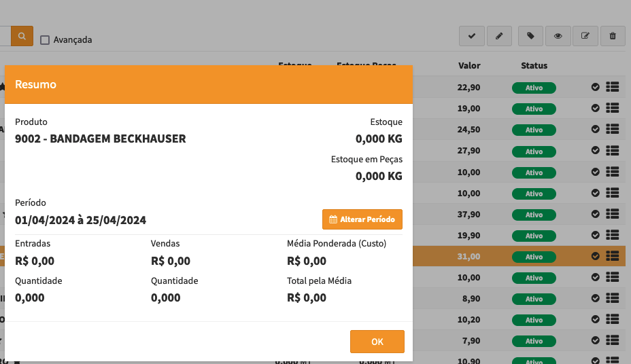This screenshot has width=631, height=364.
Task: Click the eye view toolbar icon
Action: pyautogui.click(x=558, y=36)
